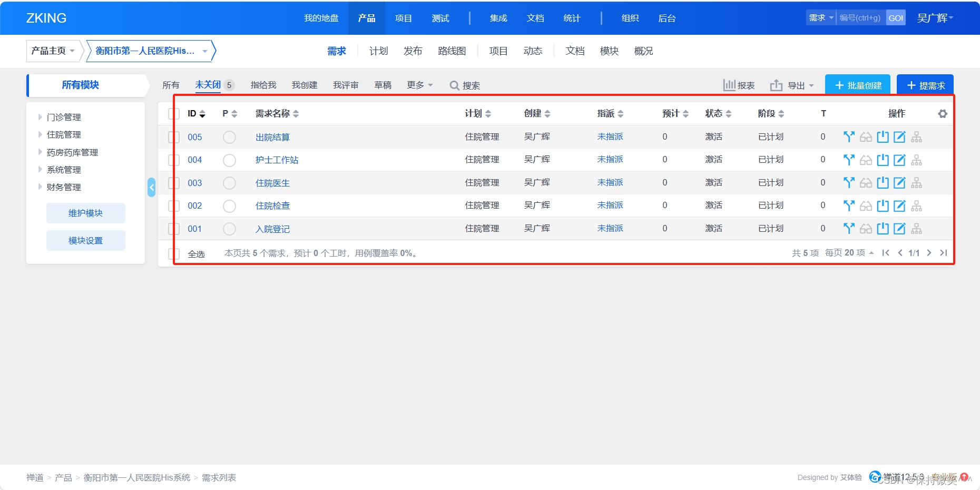Click the edit icon for 出院结算 row
Screen dimensions: 980x490
(899, 137)
